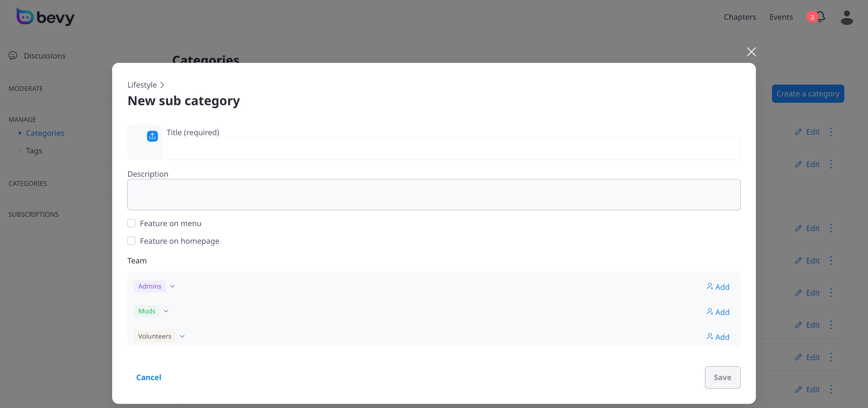Check Feature on homepage option
The image size is (868, 408).
tap(132, 241)
